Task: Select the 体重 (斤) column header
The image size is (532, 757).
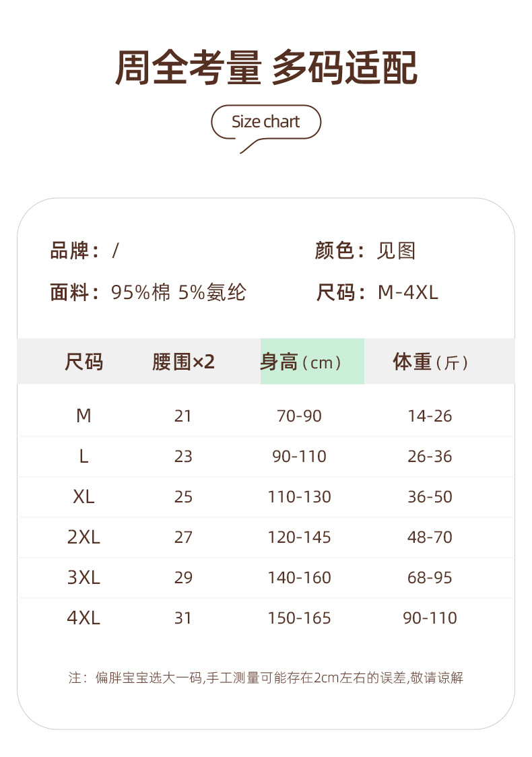Action: tap(430, 362)
